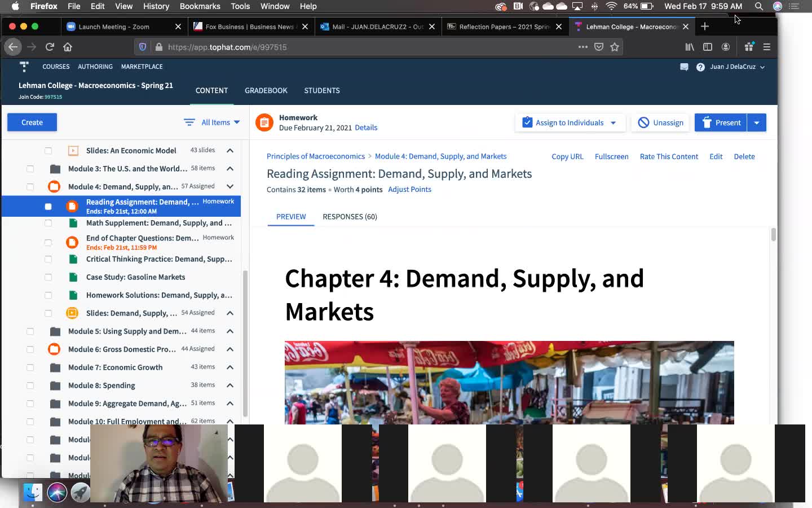Viewport: 812px width, 508px height.
Task: Check the Reading Assignment item checkbox
Action: point(48,207)
